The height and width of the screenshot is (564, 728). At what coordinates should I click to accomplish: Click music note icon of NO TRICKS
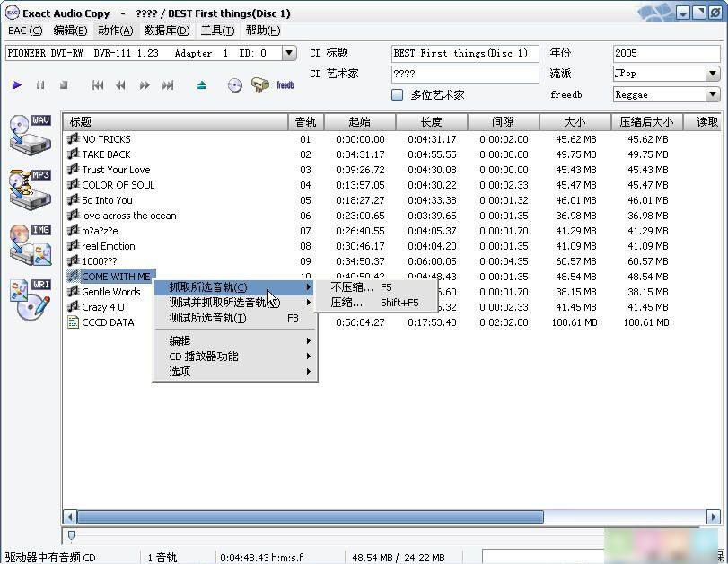coord(73,138)
